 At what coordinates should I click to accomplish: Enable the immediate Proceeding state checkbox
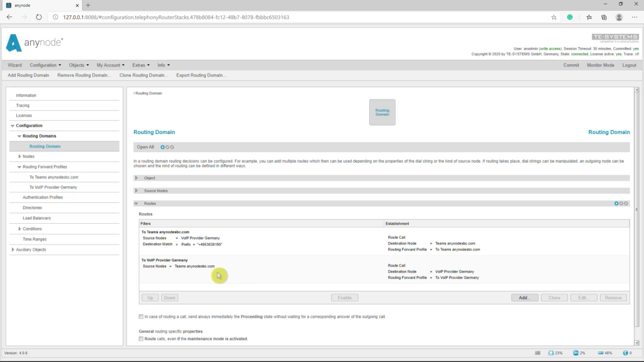[x=141, y=317]
